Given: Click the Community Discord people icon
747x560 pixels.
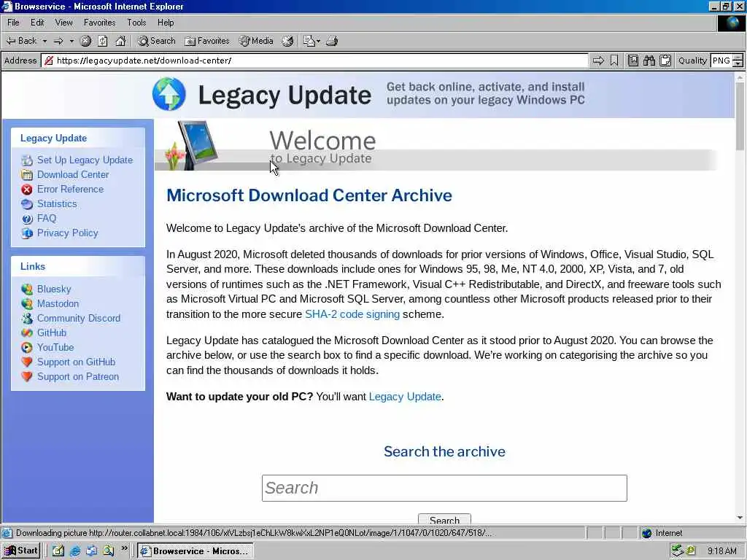Looking at the screenshot, I should (x=27, y=318).
